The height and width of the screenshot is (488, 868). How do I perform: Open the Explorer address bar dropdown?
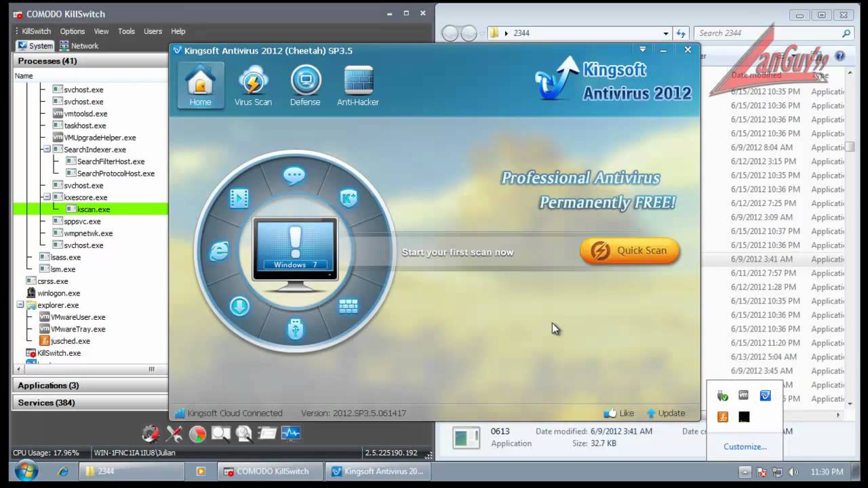666,33
